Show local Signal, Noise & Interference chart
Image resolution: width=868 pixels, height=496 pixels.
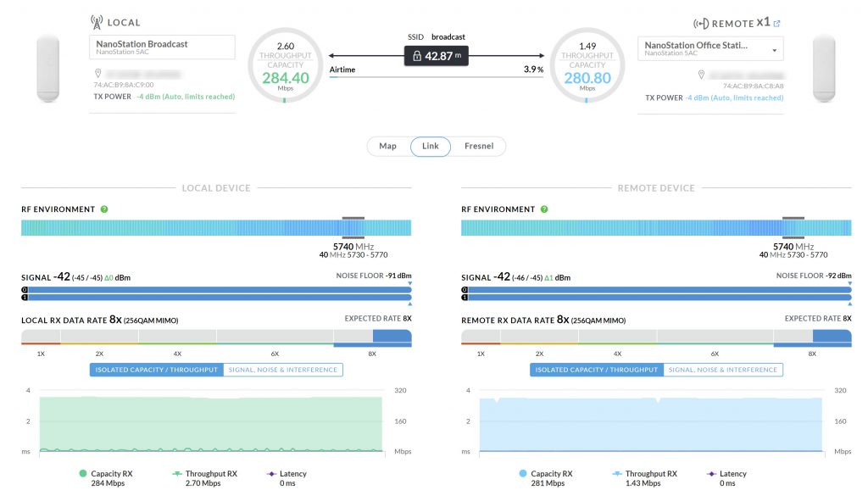click(x=283, y=370)
